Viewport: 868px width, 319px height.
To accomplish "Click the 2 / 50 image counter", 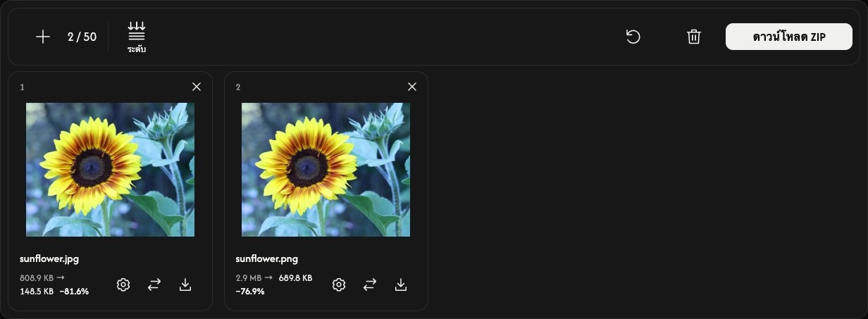I will click(x=82, y=37).
